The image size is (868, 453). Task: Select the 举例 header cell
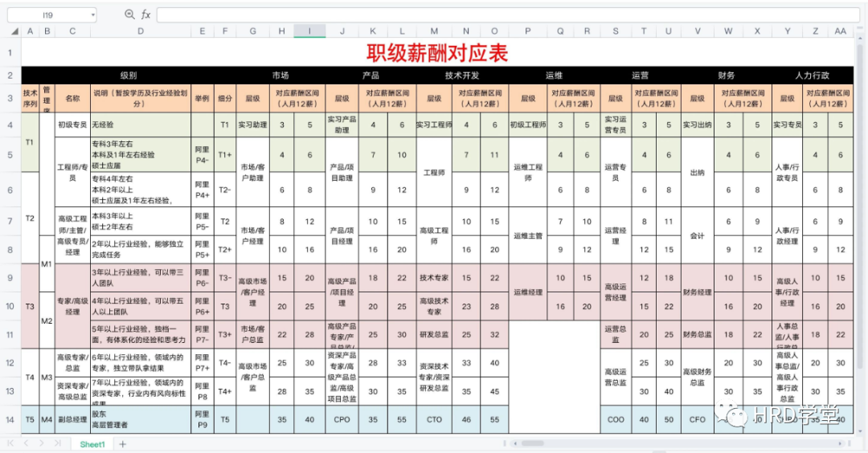coord(202,98)
